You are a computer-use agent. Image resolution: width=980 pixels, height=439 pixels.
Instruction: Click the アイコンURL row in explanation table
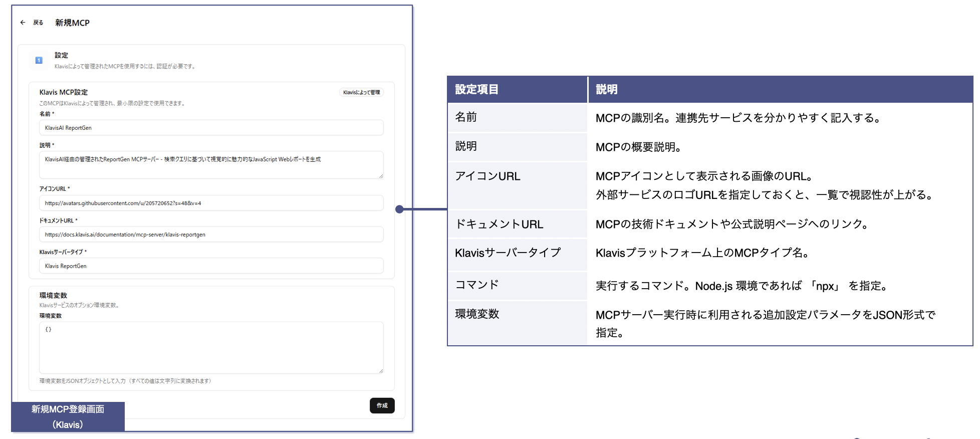(710, 185)
